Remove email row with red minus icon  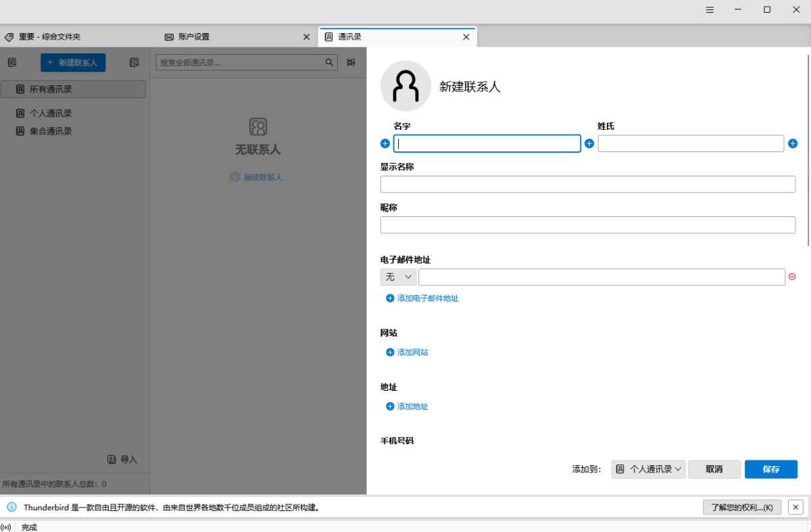792,276
